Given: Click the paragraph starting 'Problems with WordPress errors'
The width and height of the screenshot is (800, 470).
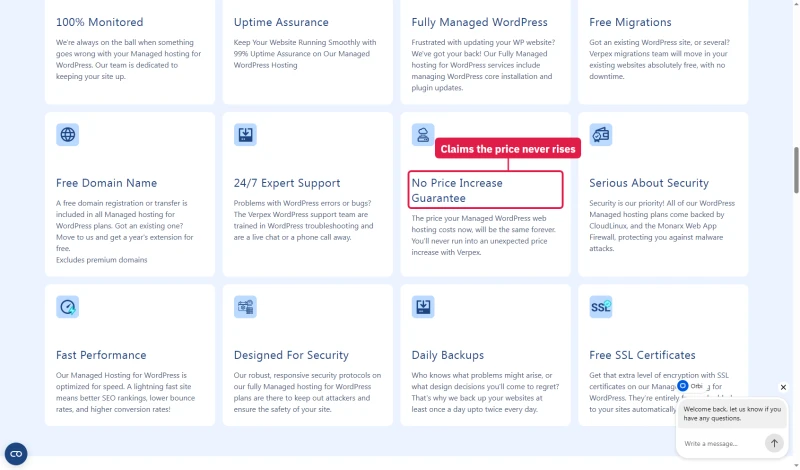Looking at the screenshot, I should (x=304, y=220).
